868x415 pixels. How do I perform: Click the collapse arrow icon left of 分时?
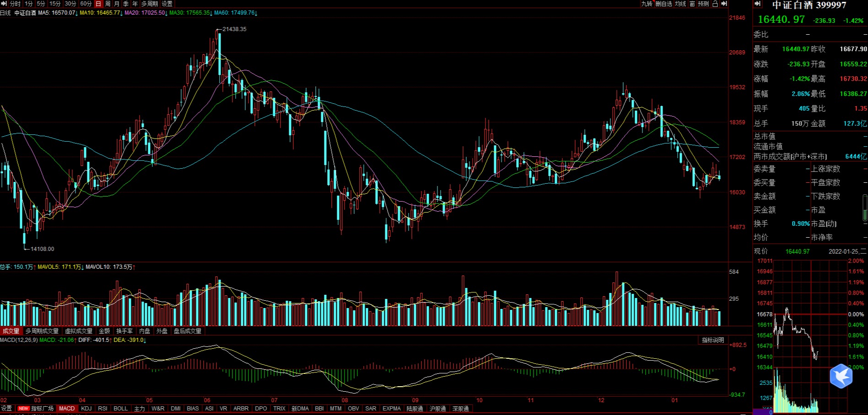4,4
